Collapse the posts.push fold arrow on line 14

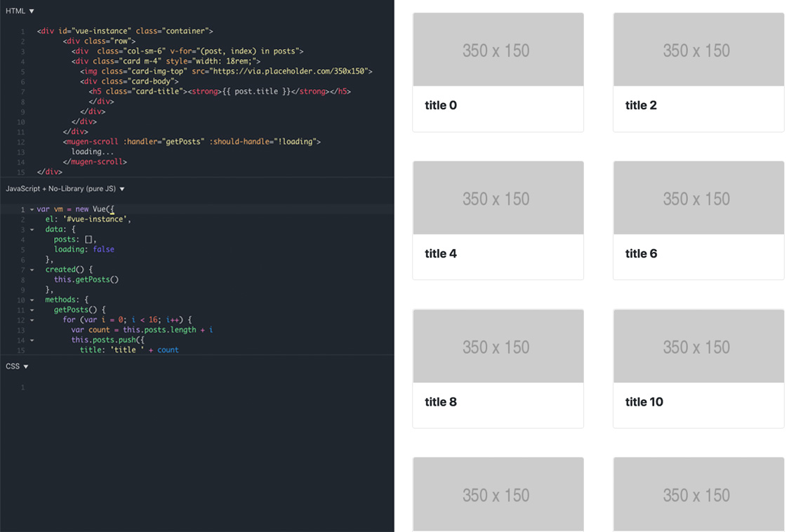(x=32, y=340)
